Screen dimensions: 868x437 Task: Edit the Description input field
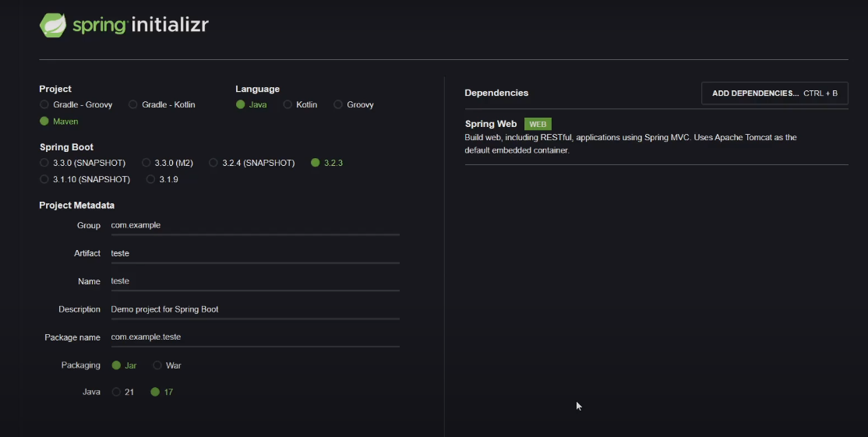(x=256, y=309)
